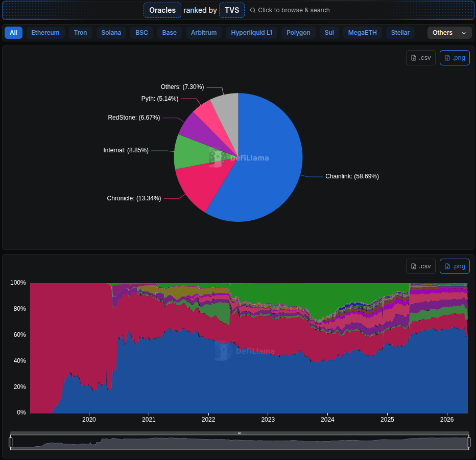The image size is (476, 460).
Task: Download area chart as .png
Action: pos(455,266)
